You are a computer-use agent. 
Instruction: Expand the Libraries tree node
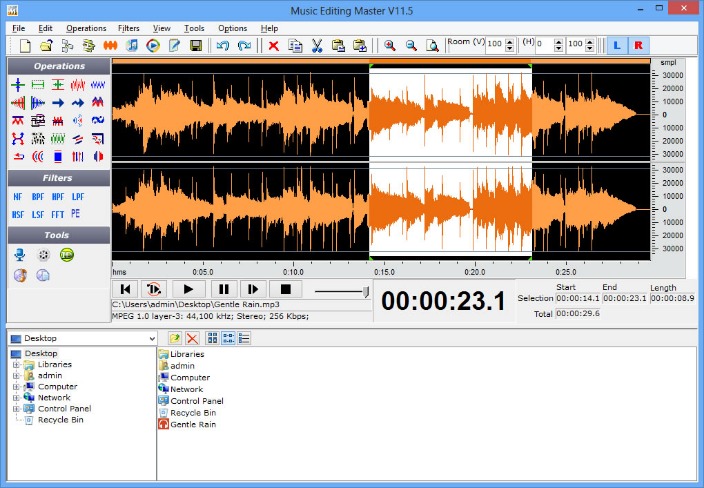(x=16, y=365)
